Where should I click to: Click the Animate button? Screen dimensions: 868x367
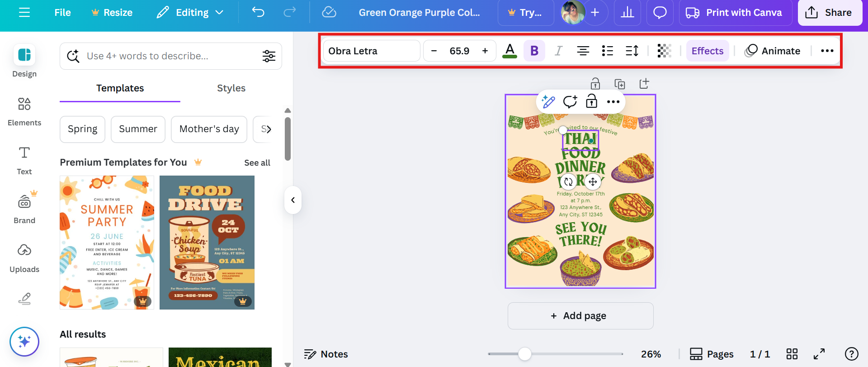[773, 51]
